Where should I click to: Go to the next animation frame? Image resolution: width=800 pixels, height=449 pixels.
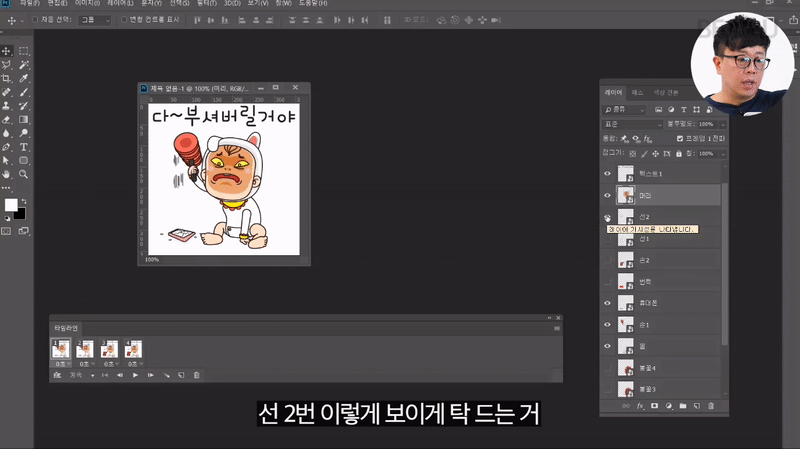(151, 375)
